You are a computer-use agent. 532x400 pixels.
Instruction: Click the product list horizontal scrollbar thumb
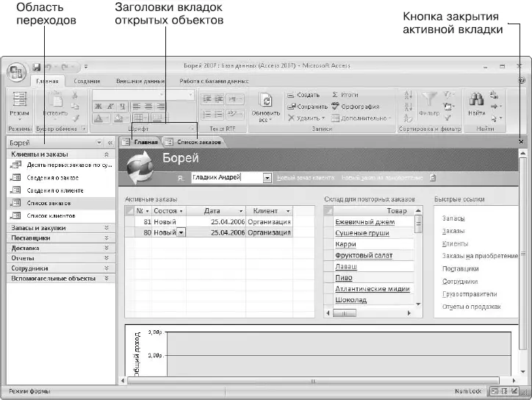click(x=345, y=313)
